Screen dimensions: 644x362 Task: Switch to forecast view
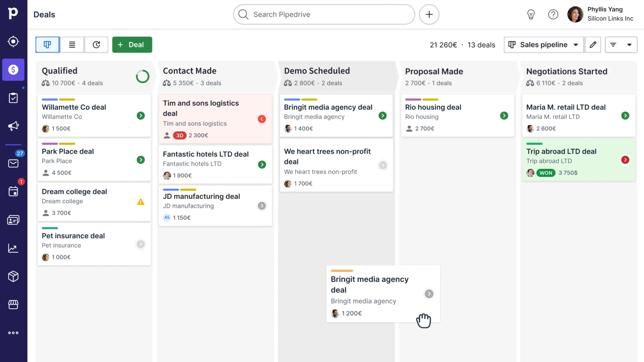[96, 45]
